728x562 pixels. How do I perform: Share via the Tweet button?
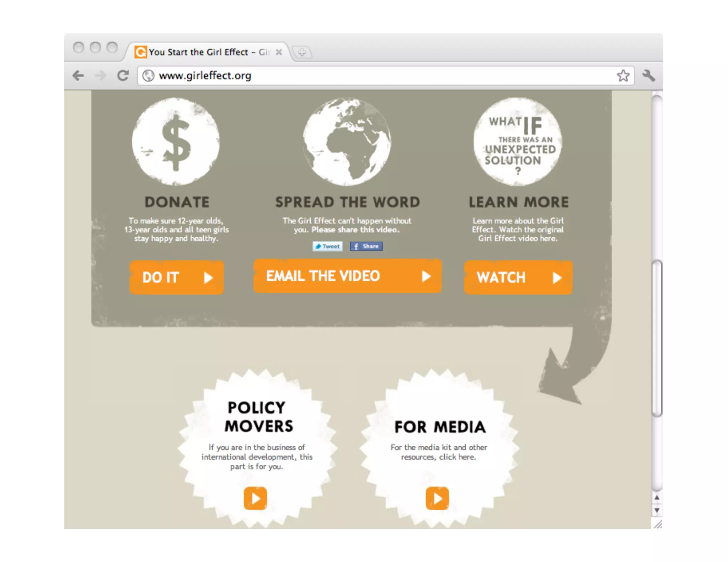(x=327, y=246)
